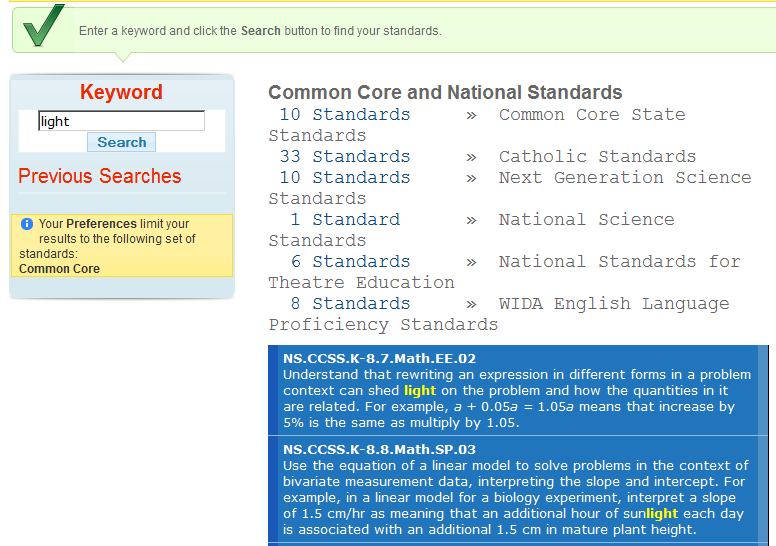Screen dimensions: 776x546
Task: Click the green checkmark icon
Action: (44, 25)
